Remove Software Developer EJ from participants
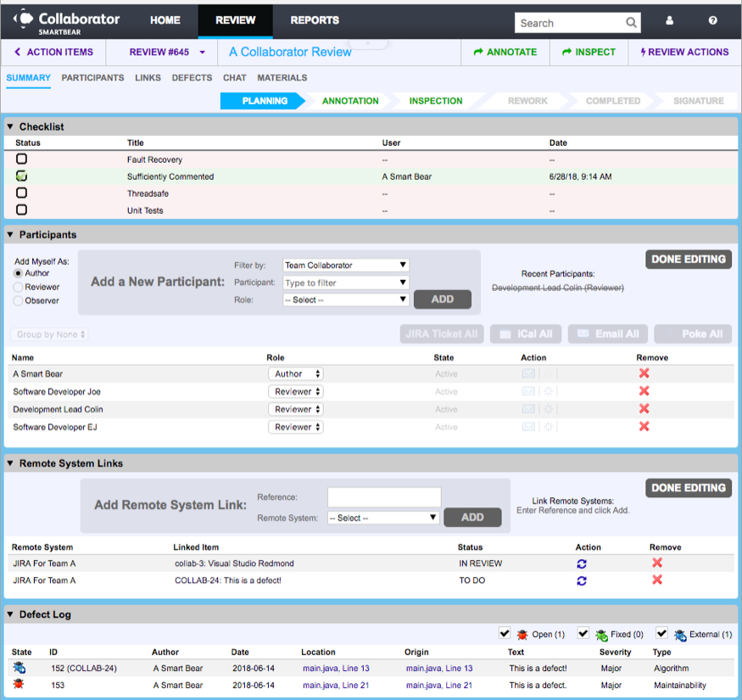This screenshot has height=700, width=742. tap(644, 427)
